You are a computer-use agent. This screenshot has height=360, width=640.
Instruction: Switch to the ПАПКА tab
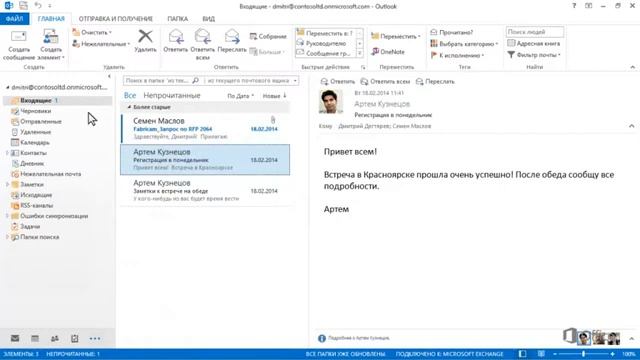(178, 19)
